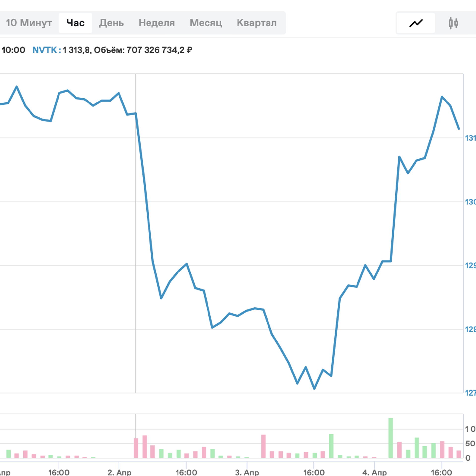Open the Неделя timeframe
Image resolution: width=476 pixels, height=476 pixels.
(156, 23)
